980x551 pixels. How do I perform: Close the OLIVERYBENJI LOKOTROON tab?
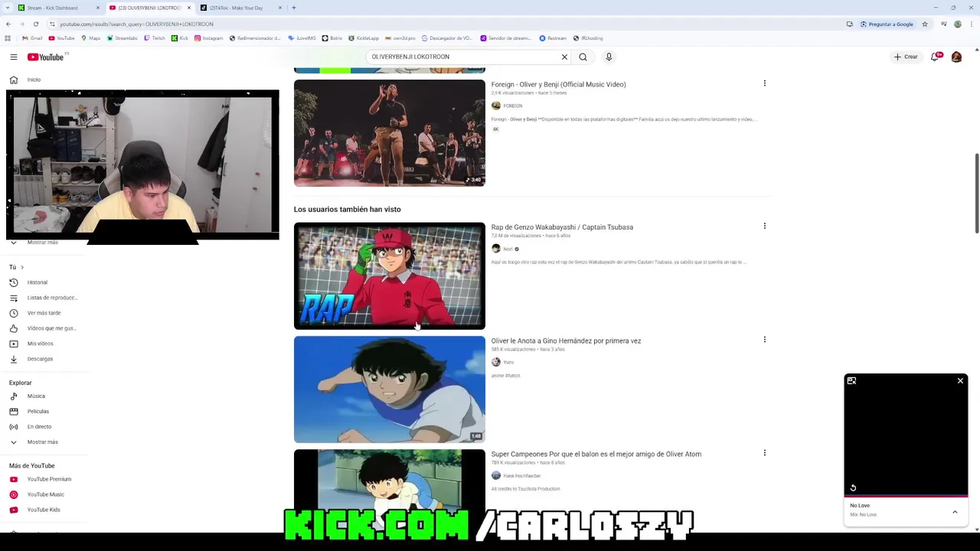[x=189, y=8]
